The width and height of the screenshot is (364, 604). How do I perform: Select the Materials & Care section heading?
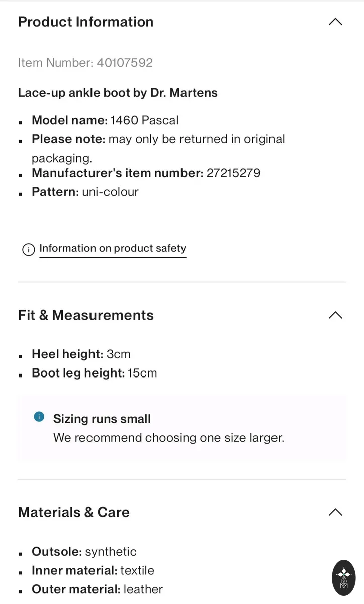pos(74,512)
